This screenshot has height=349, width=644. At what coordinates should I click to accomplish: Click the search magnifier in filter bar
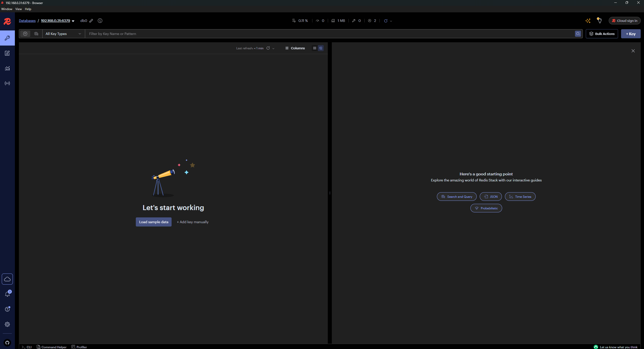point(578,34)
